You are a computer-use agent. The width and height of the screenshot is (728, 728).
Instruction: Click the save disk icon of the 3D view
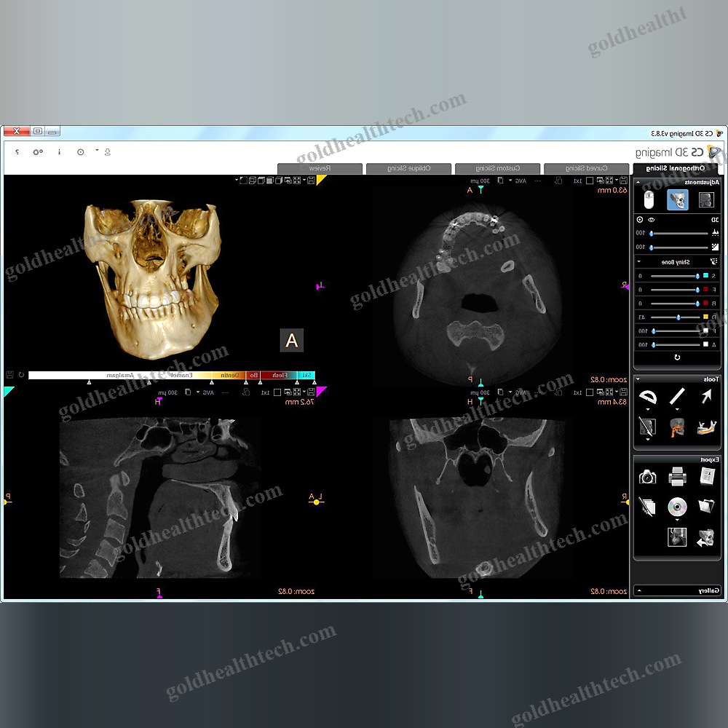coord(311,180)
